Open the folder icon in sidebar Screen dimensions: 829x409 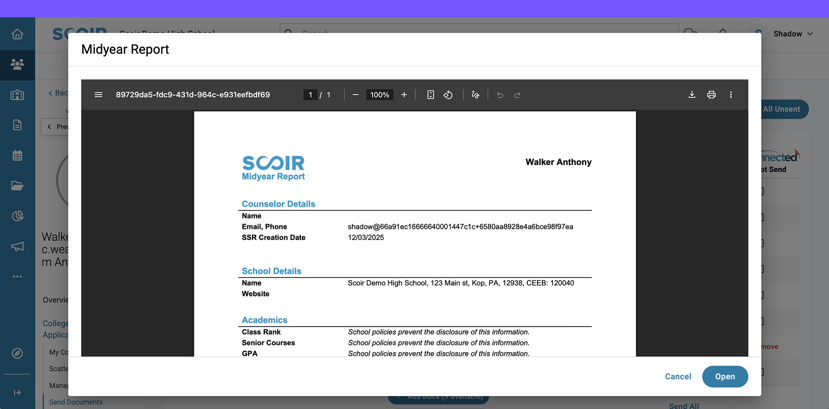(17, 186)
